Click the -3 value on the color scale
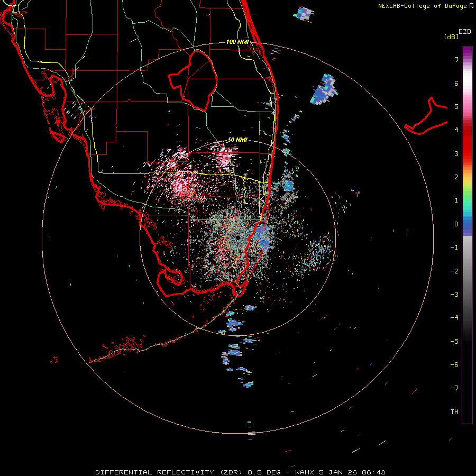Screen dimensions: 476x476 (x=454, y=295)
